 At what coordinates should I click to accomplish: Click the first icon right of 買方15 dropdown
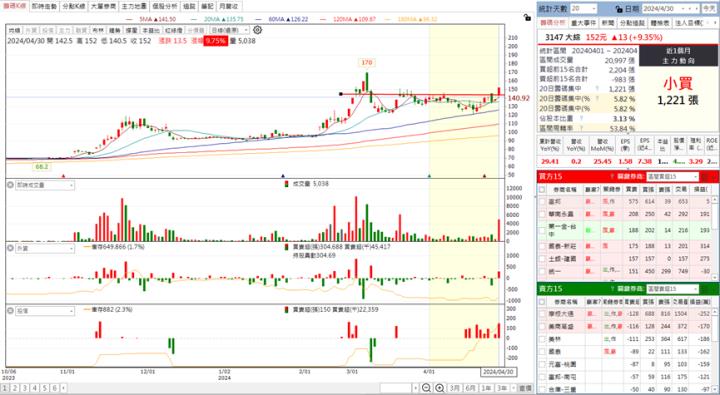point(705,177)
